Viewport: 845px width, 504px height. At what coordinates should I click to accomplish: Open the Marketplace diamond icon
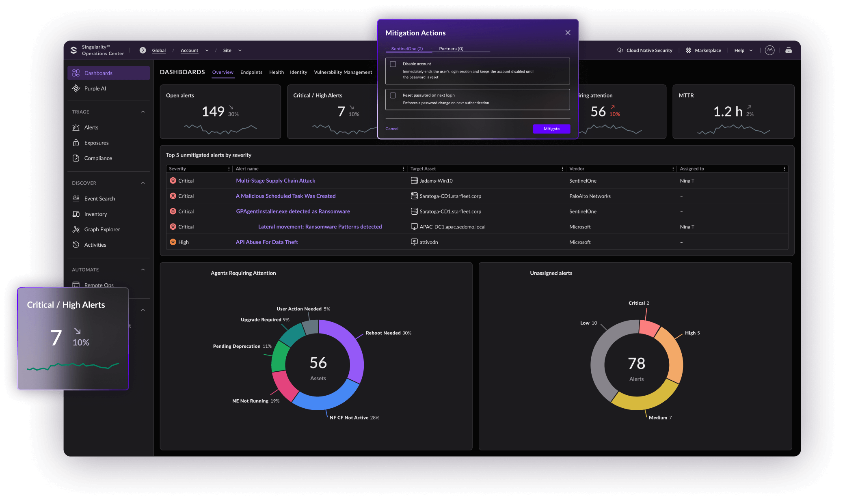coord(688,50)
